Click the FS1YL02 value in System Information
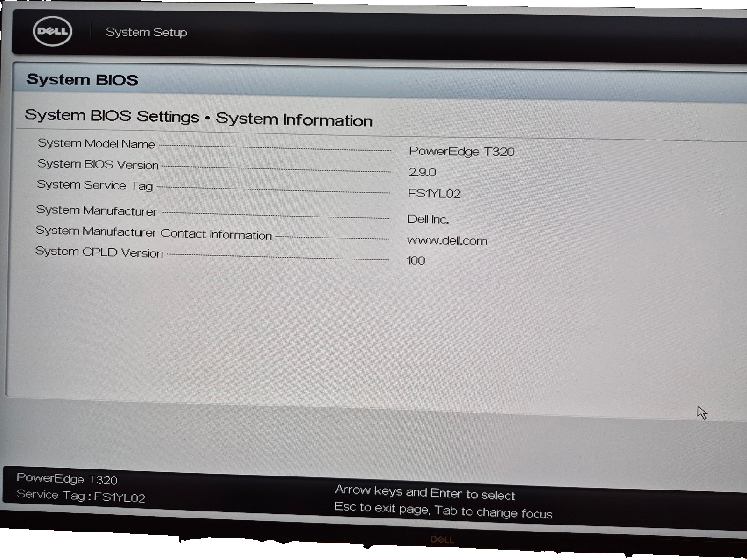This screenshot has width=747, height=560. pyautogui.click(x=434, y=193)
